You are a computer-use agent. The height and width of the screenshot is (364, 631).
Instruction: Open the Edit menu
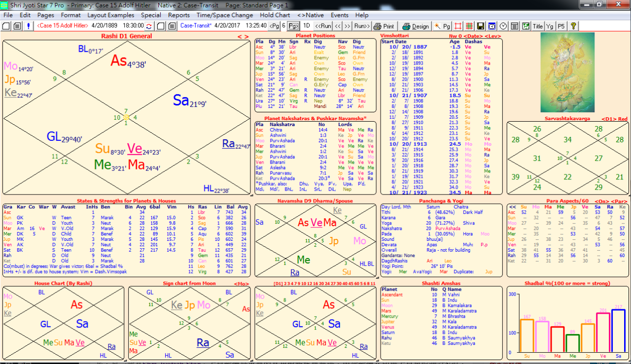25,15
